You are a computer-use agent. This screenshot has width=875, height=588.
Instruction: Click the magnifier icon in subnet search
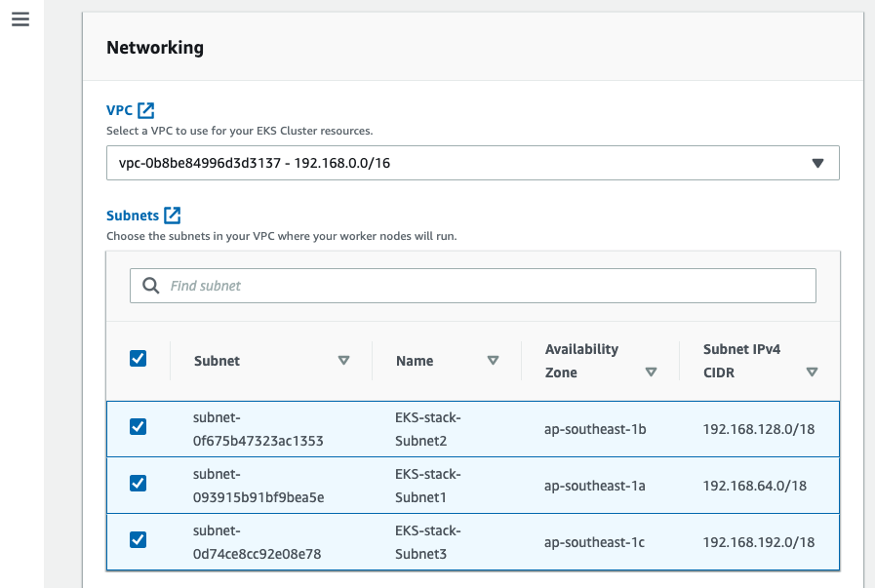(x=151, y=286)
